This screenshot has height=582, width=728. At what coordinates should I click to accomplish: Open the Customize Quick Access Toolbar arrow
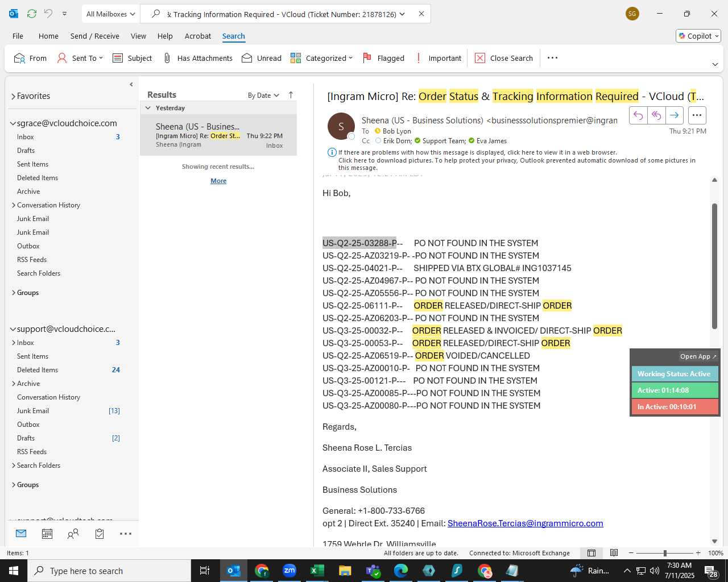64,14
